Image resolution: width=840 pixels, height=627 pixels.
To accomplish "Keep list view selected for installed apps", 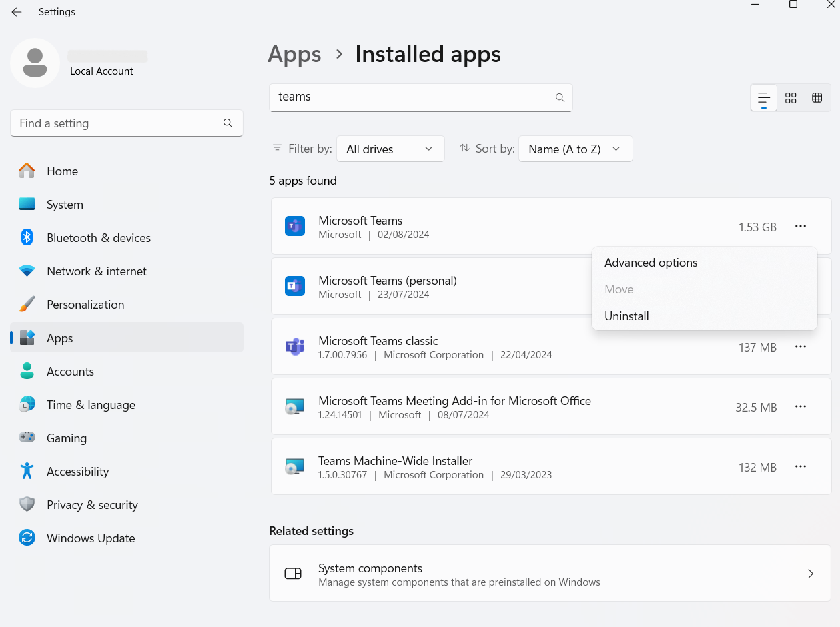I will [763, 97].
